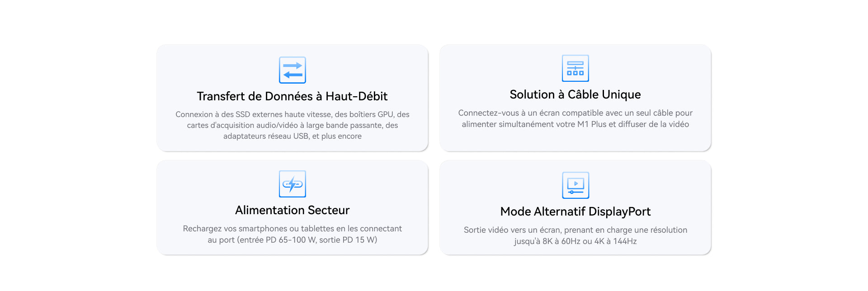Click the 'Connectez-vous à un écran compatible' line
The height and width of the screenshot is (291, 868).
point(575,113)
